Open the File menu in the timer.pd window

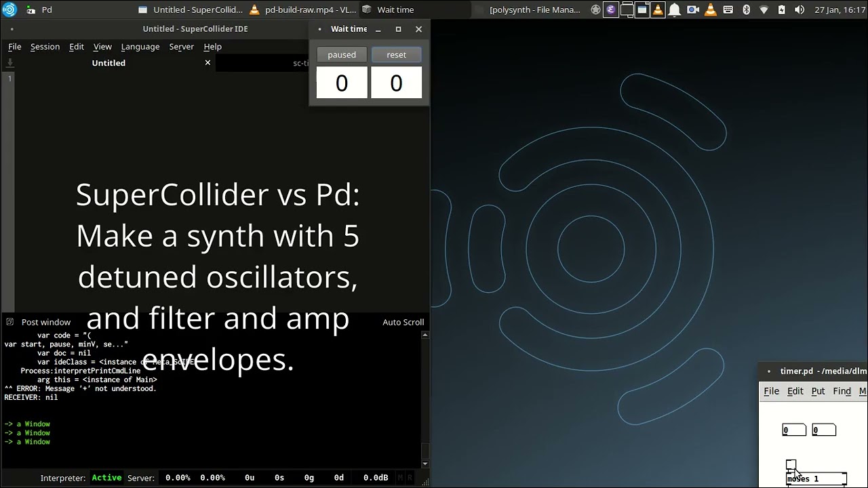click(x=772, y=391)
